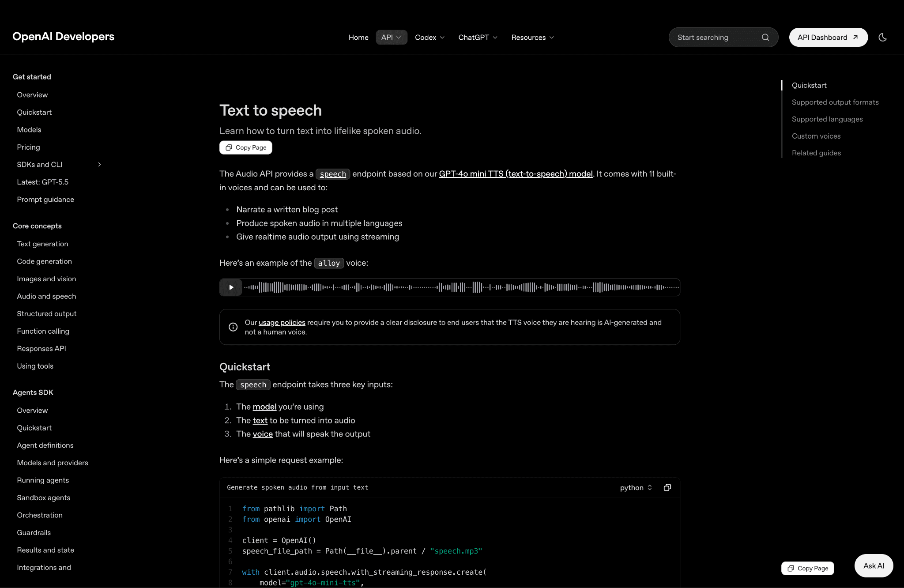Play the alloy voice audio sample
This screenshot has width=904, height=588.
point(231,287)
